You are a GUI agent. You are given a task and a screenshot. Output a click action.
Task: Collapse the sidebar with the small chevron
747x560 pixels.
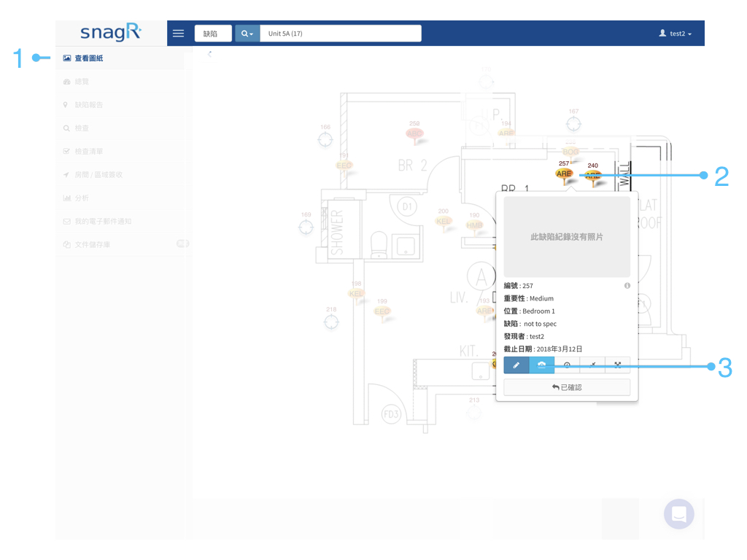(209, 54)
